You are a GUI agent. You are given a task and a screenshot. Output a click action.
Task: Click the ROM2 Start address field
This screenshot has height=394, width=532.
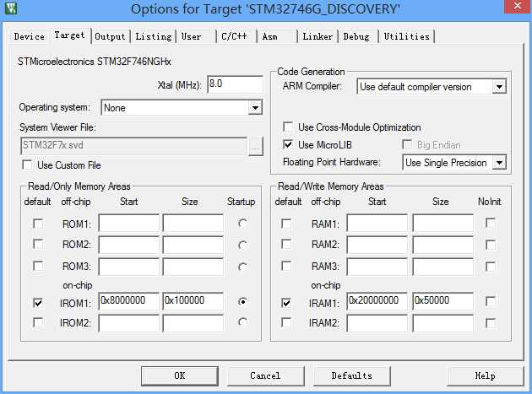click(x=128, y=245)
